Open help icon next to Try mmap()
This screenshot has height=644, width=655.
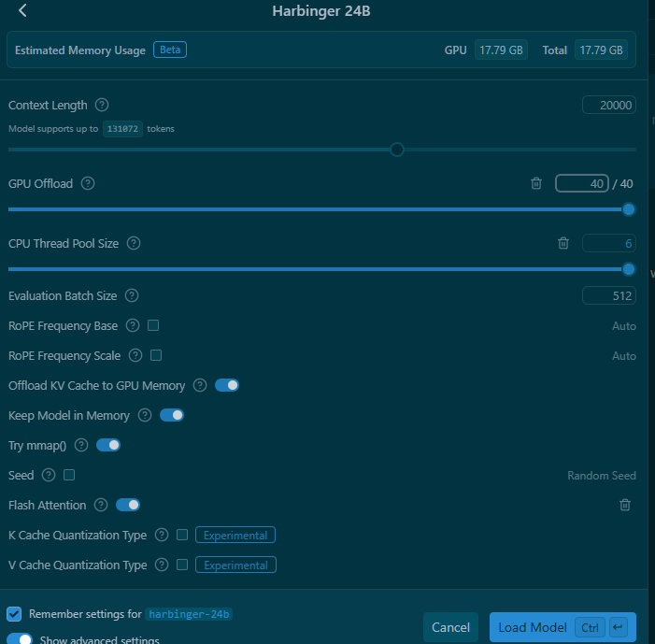[81, 446]
